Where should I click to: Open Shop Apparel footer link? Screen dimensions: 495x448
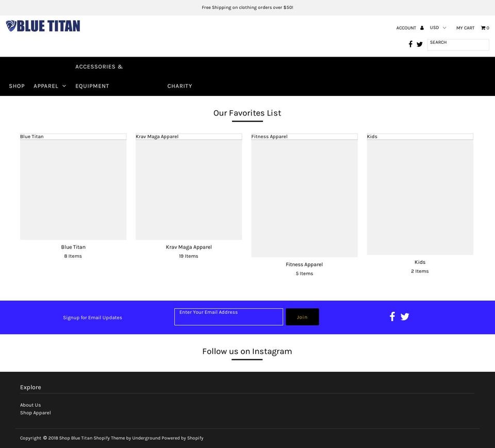[x=36, y=412]
